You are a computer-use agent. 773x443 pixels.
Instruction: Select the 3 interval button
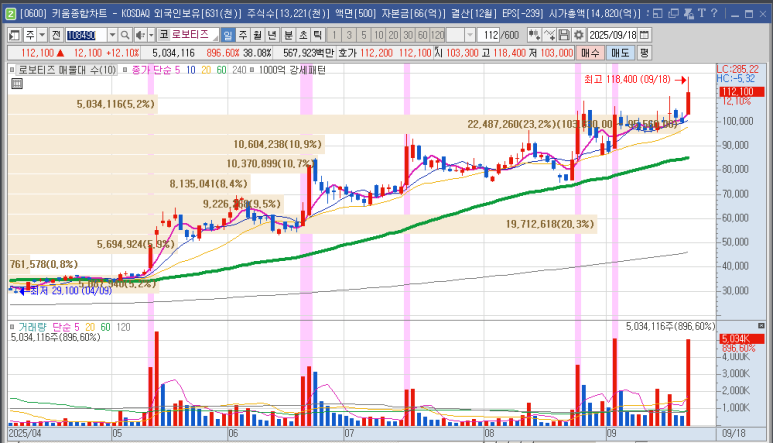tap(349, 35)
